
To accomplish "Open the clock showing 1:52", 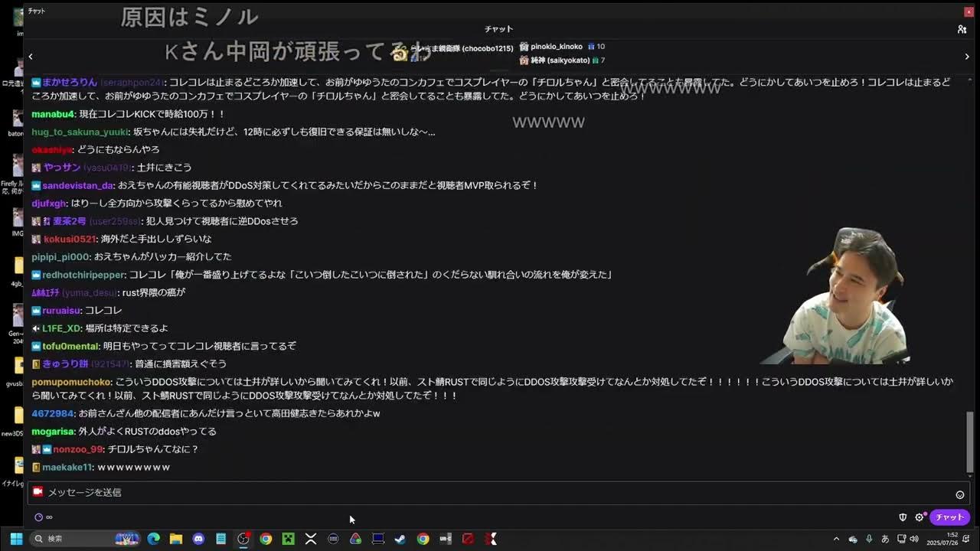I will [942, 539].
